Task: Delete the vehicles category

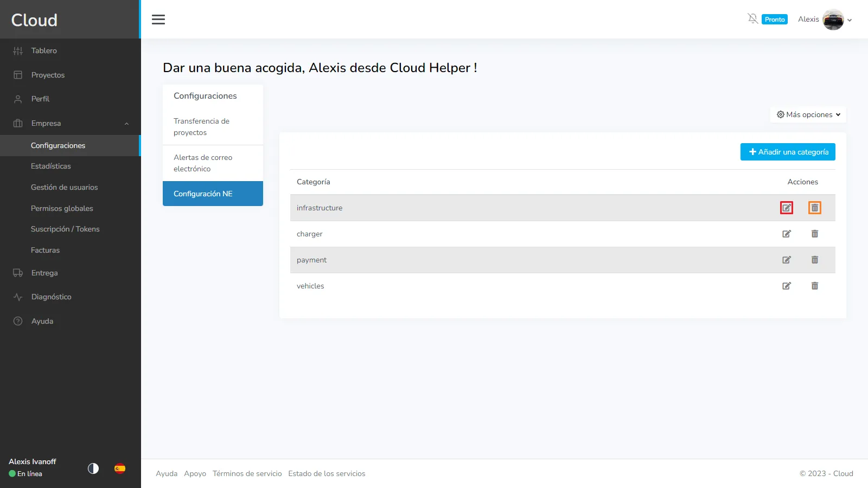Action: click(815, 286)
